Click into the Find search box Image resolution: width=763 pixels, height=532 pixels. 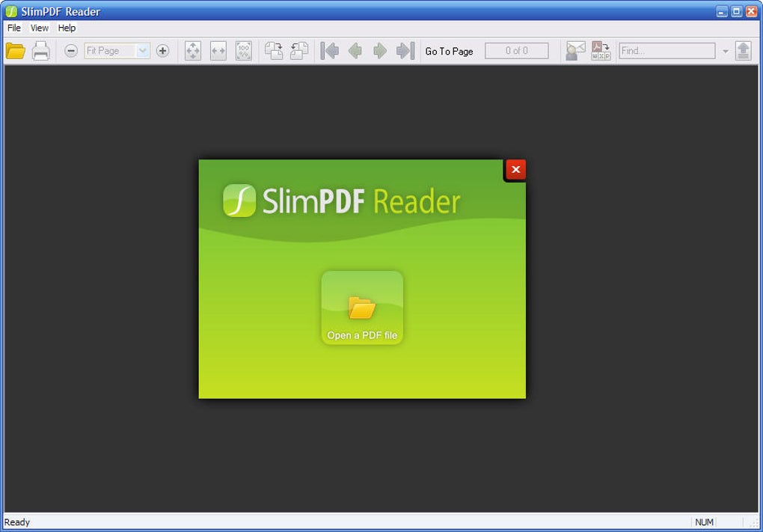coord(667,51)
